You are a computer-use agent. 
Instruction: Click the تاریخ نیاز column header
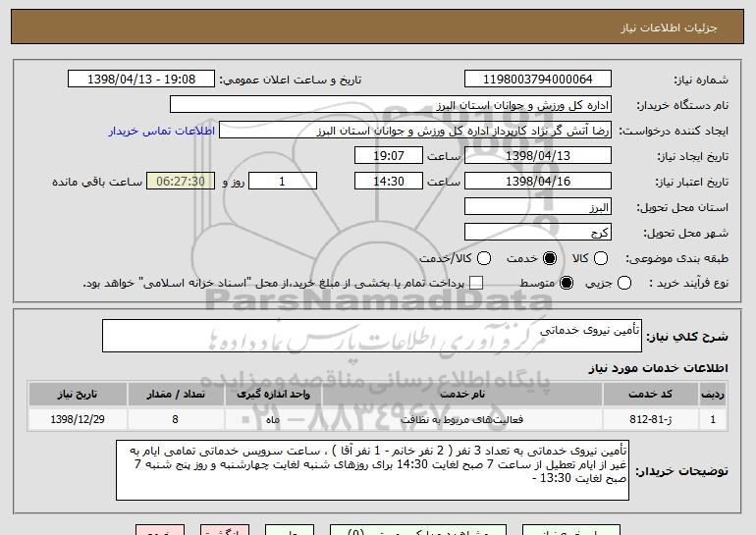(78, 395)
